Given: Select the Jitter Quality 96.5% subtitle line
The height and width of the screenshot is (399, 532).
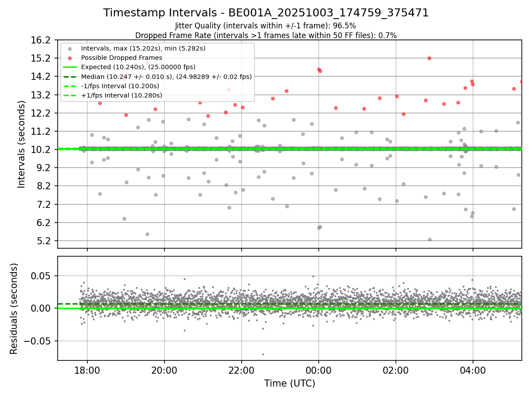Looking at the screenshot, I should click(266, 26).
